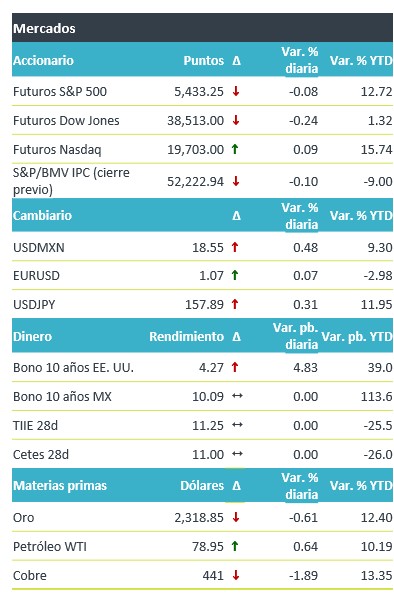Viewport: 394px width, 603px height.
Task: Click the red up arrow next to USDMXN
Action: (235, 247)
